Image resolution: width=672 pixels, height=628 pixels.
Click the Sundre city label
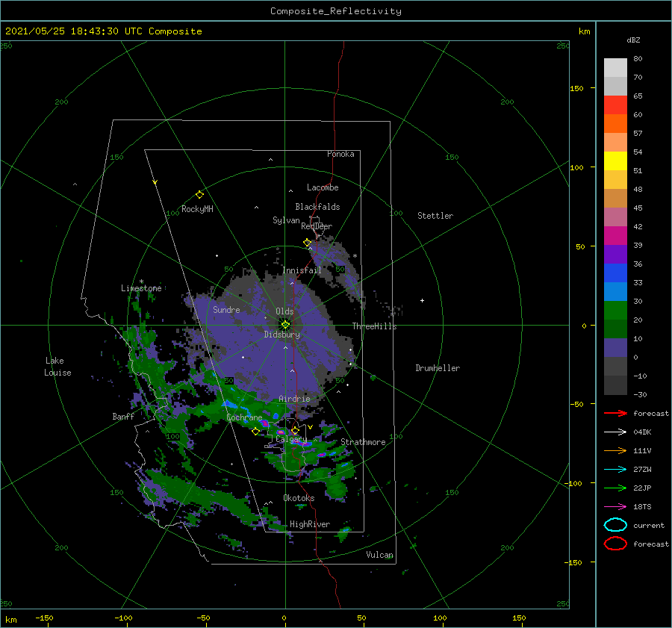[226, 309]
